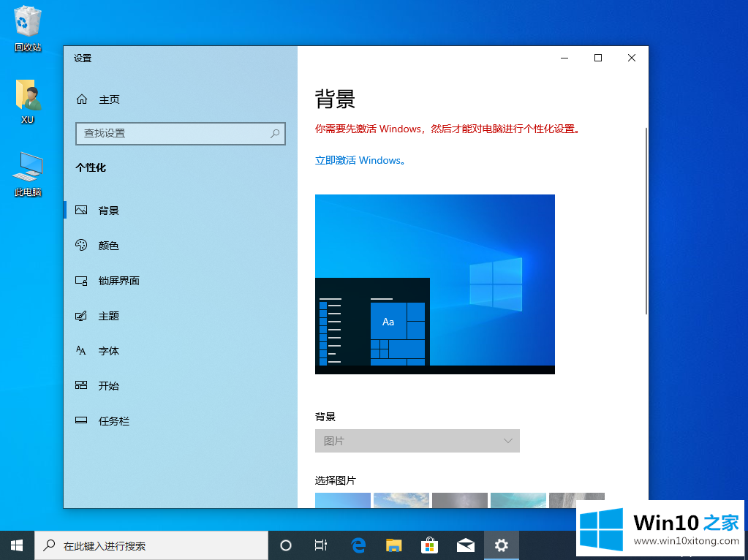Launch Microsoft Edge from taskbar
This screenshot has height=560, width=748.
click(x=358, y=545)
